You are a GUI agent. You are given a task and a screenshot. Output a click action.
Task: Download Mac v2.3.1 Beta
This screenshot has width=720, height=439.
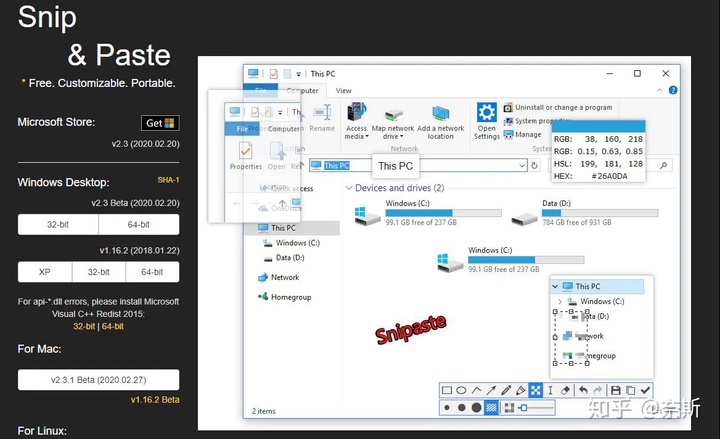tap(99, 380)
